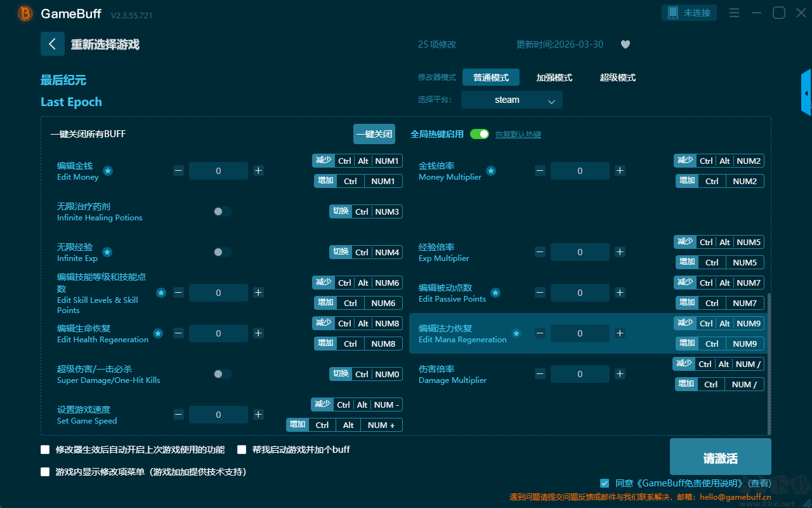812x508 pixels.
Task: Click star beside Edit Skill Levels
Action: coord(161,293)
